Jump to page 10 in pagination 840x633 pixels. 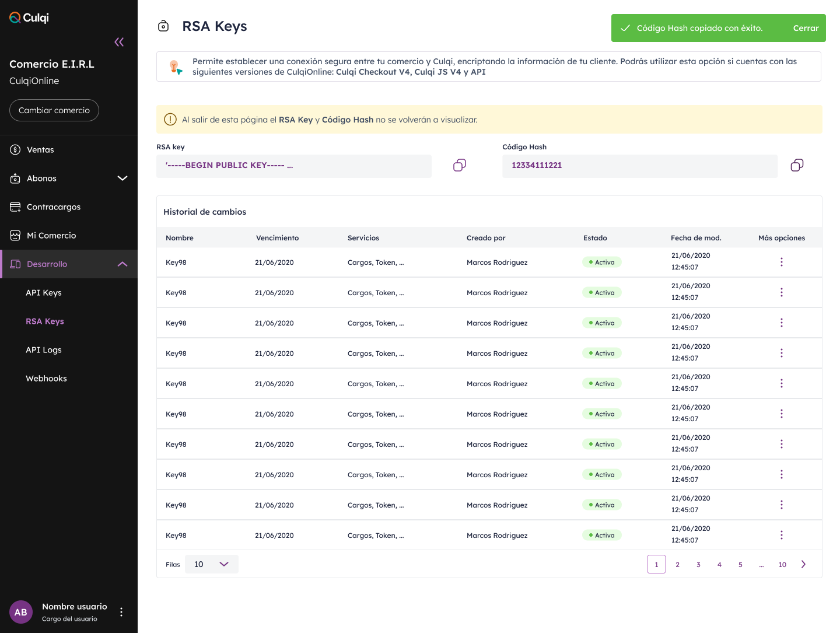pyautogui.click(x=782, y=565)
